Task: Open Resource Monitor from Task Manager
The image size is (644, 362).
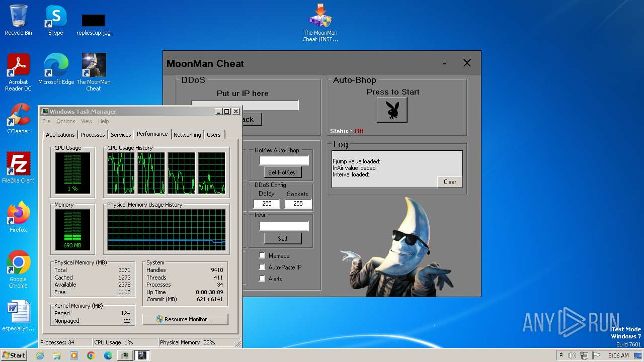Action: (x=185, y=319)
